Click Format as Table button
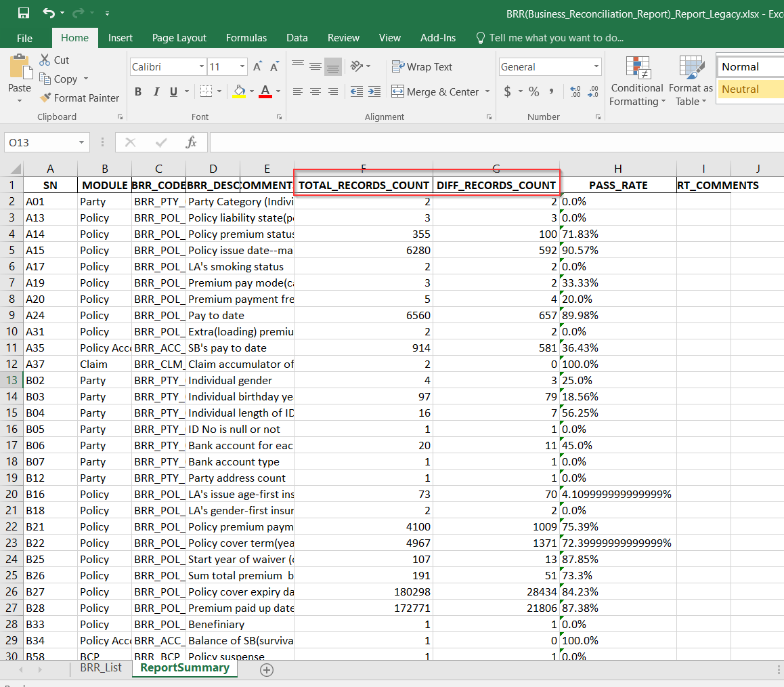 (x=691, y=81)
